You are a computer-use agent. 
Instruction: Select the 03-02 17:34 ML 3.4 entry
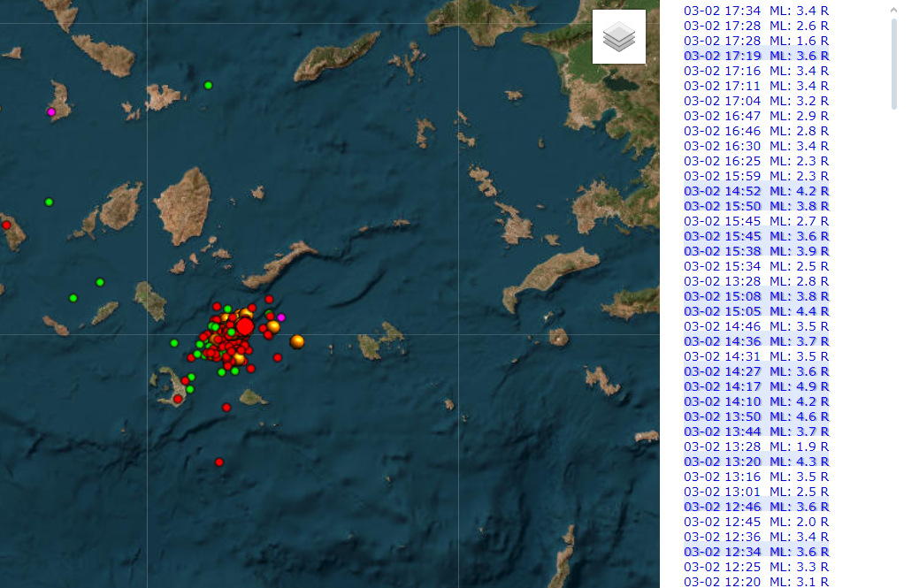[x=756, y=11]
